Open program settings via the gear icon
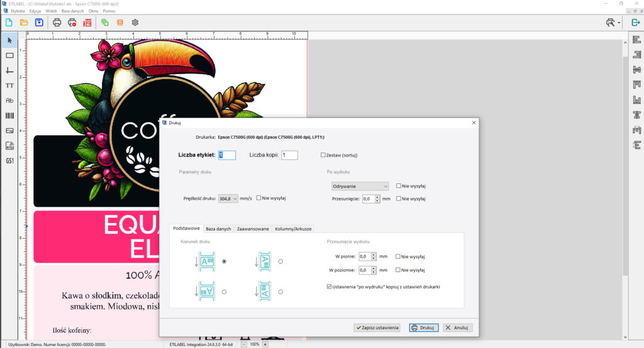 (x=135, y=23)
